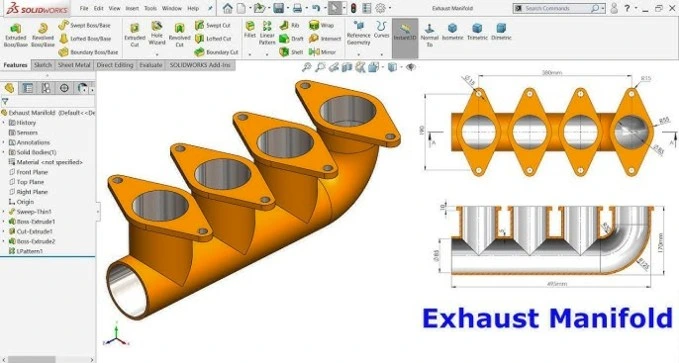
Task: Select the Revolved Boss/Base tool
Action: pyautogui.click(x=43, y=35)
